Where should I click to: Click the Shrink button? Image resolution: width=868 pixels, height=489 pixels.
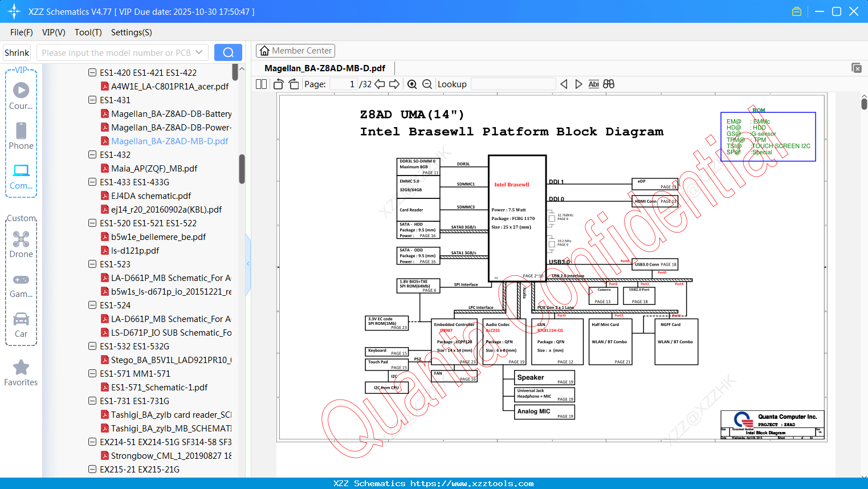click(x=17, y=52)
